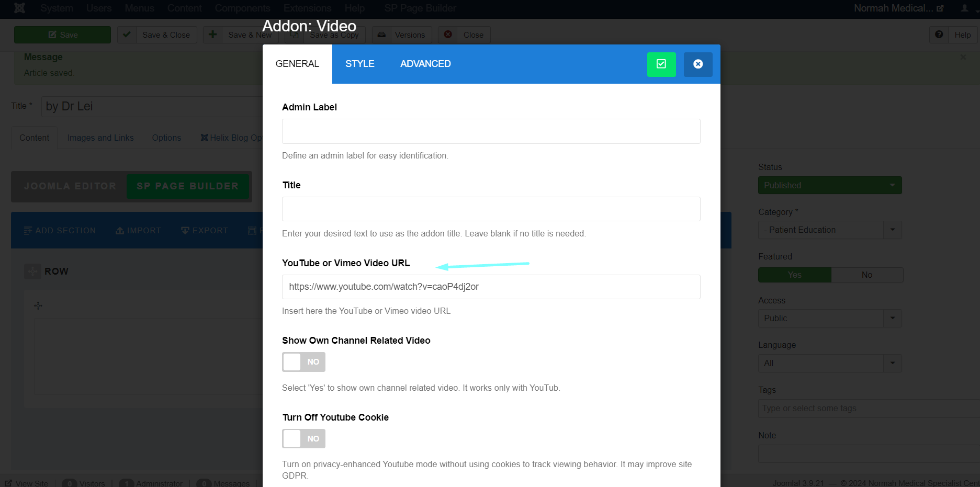Open the Users menu
This screenshot has height=487, width=980.
pyautogui.click(x=99, y=8)
